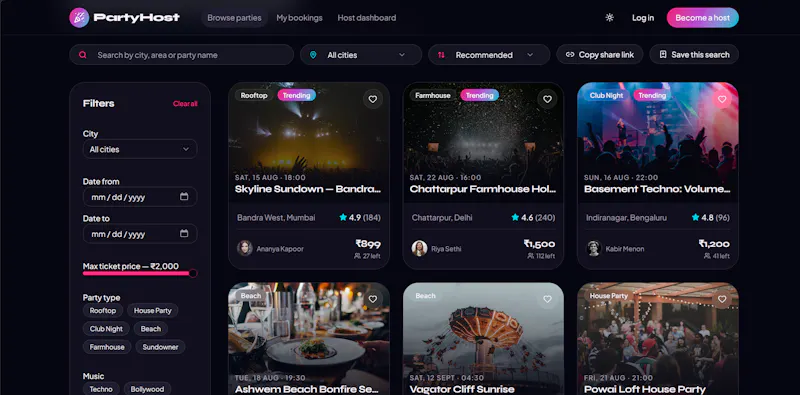Click the PartyHost brand name
The image size is (800, 395).
tap(137, 17)
